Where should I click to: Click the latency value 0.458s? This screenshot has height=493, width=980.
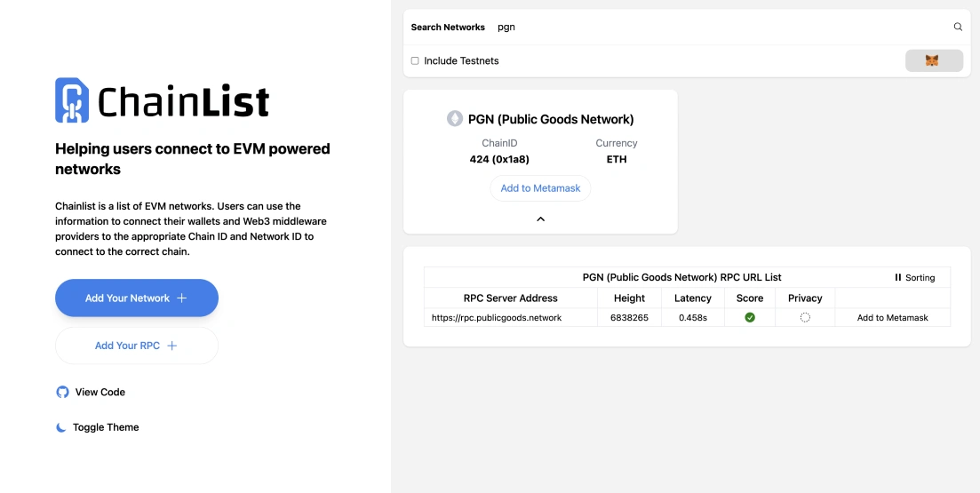click(x=692, y=317)
